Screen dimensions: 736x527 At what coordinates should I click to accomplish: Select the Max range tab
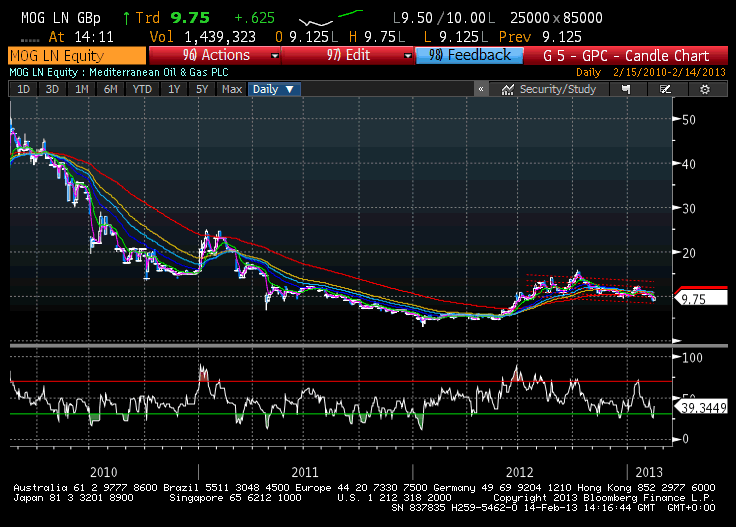pos(232,89)
